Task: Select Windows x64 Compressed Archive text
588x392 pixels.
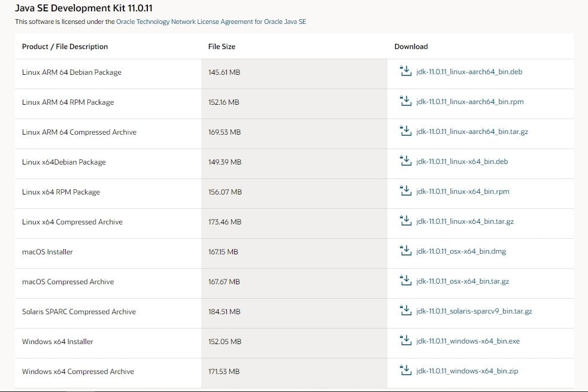Action: point(78,372)
